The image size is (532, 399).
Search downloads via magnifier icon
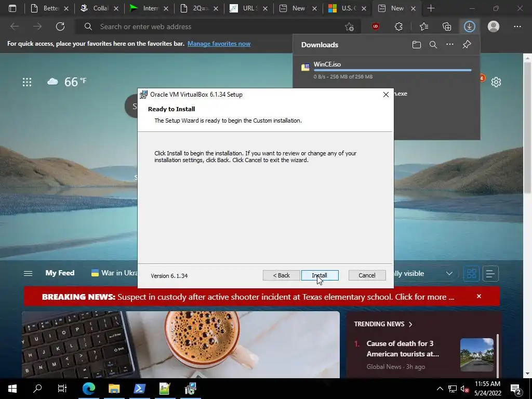pos(433,45)
